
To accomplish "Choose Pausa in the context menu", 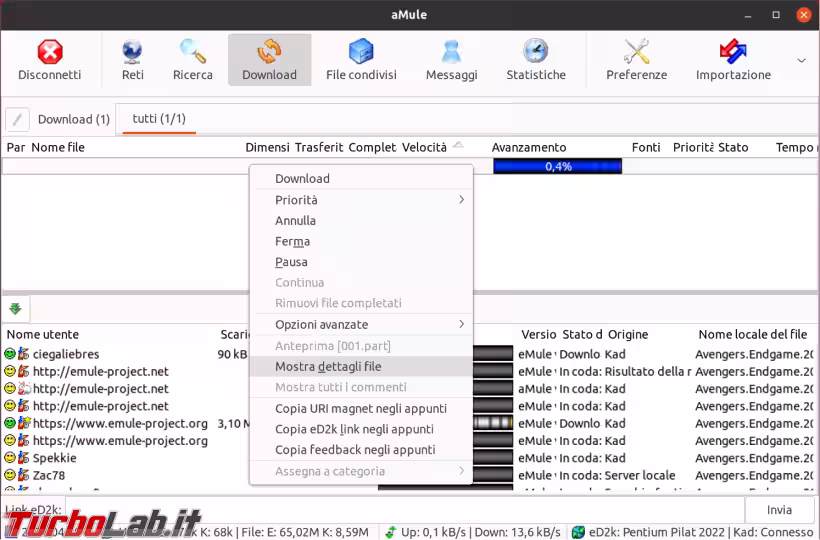I will click(x=361, y=262).
